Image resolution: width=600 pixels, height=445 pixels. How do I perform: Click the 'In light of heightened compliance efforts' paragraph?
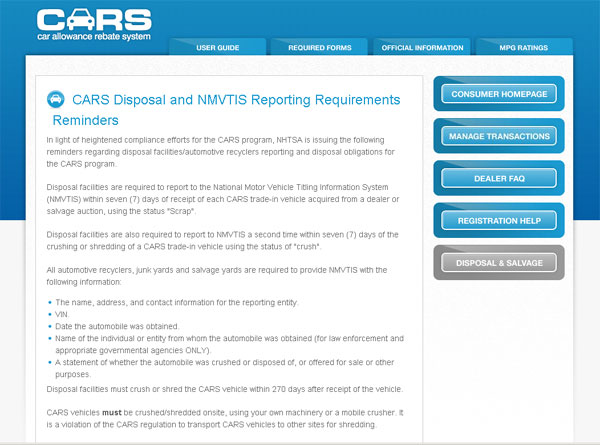(220, 152)
